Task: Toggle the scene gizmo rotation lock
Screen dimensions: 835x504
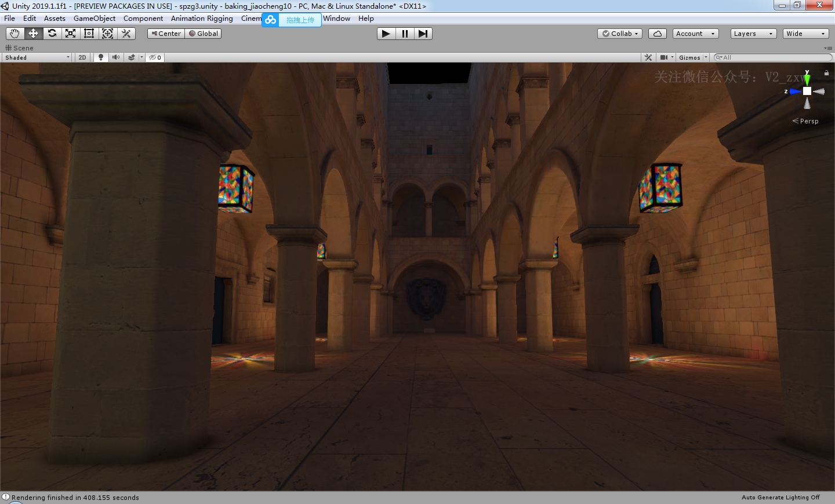Action: [826, 73]
